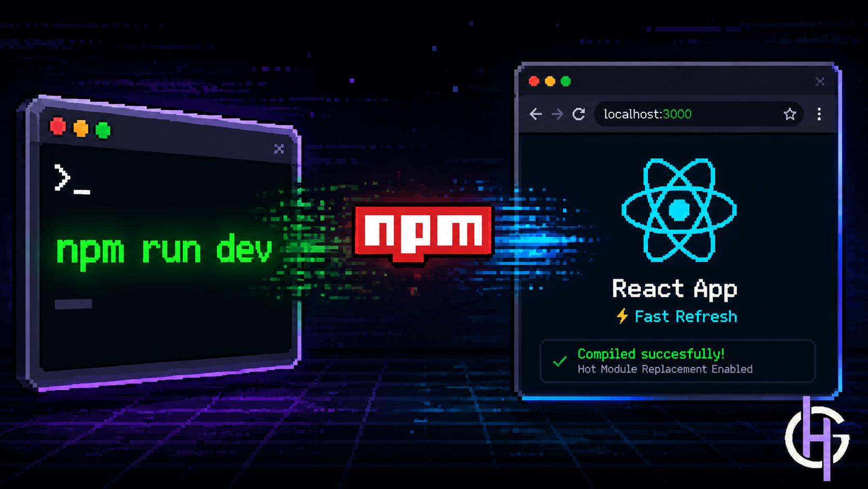Close the terminal window with X
Viewport: 868px width, 489px height.
click(x=279, y=149)
